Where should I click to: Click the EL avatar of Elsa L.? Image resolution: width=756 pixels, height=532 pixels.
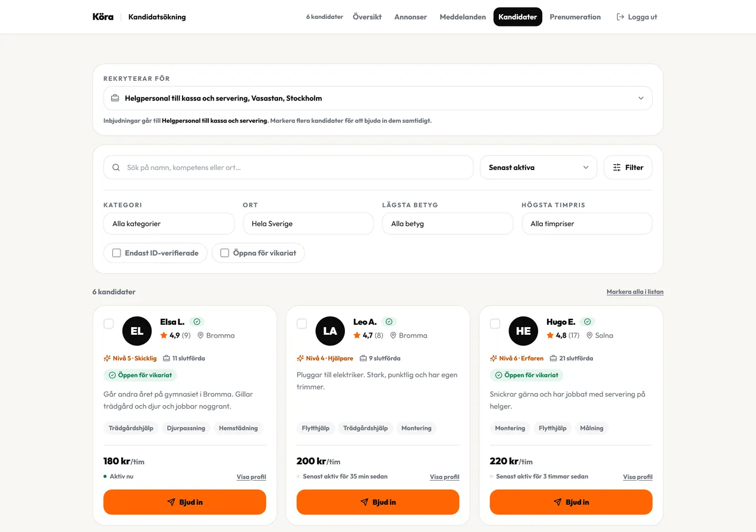click(137, 331)
